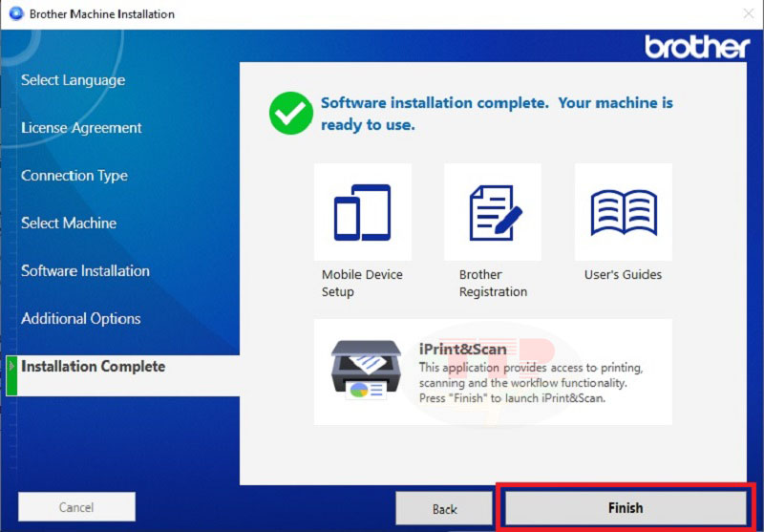The width and height of the screenshot is (764, 532).
Task: Click green marker beside Installation Complete
Action: click(x=12, y=374)
